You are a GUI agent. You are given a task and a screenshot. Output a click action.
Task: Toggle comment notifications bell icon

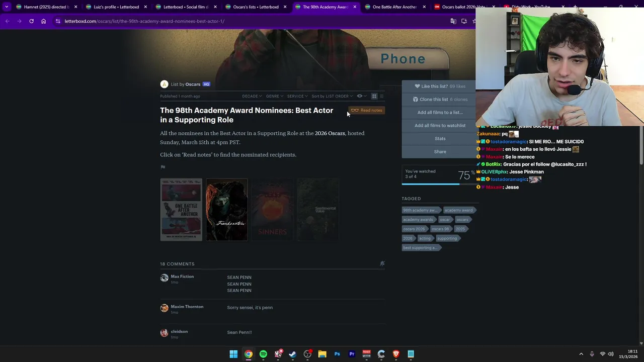pos(382,263)
